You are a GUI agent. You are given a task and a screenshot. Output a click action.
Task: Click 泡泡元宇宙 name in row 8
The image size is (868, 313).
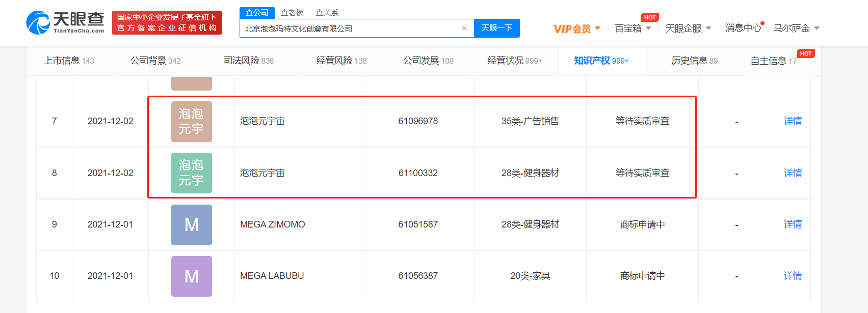(262, 173)
